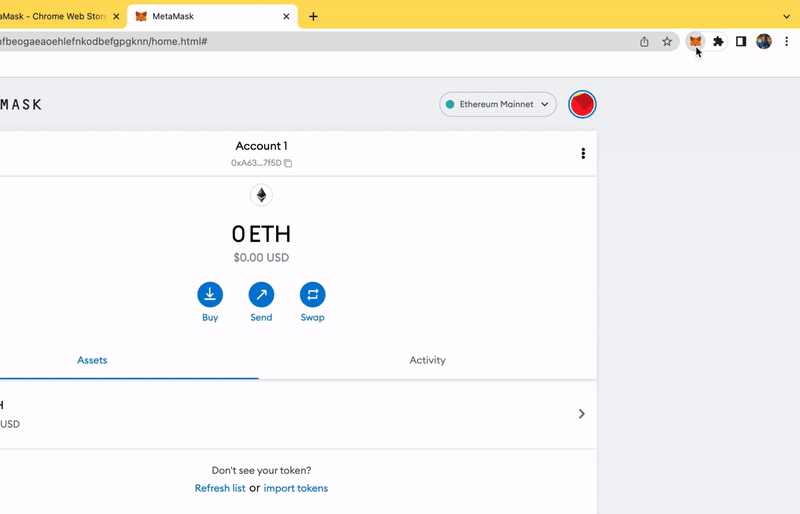Open the red account avatar menu
The image size is (800, 514).
point(582,104)
